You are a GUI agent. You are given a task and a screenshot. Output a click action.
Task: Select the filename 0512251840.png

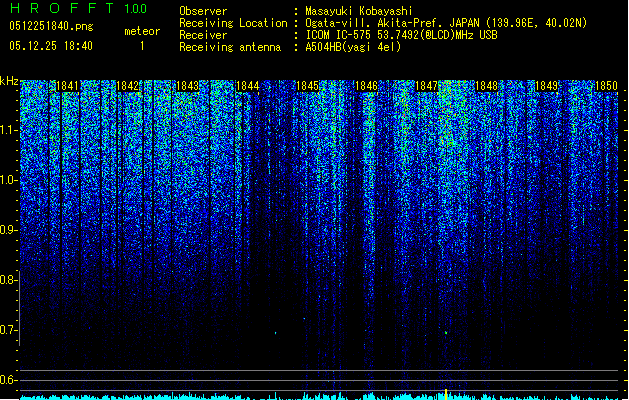(x=51, y=26)
